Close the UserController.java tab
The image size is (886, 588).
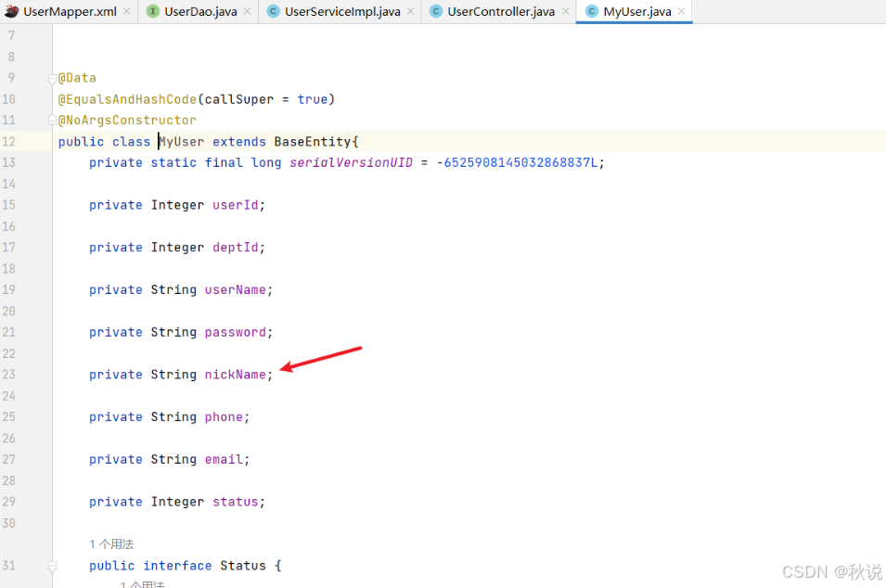[565, 11]
